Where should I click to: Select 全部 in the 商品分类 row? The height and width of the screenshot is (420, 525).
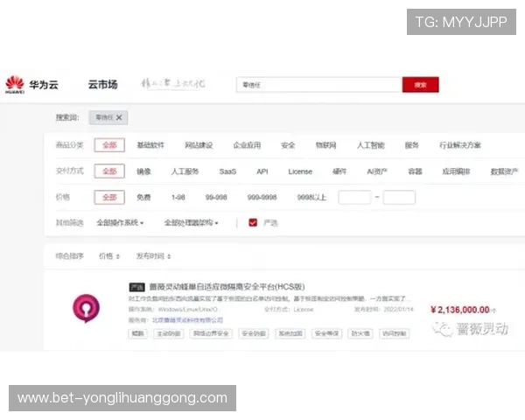point(109,145)
